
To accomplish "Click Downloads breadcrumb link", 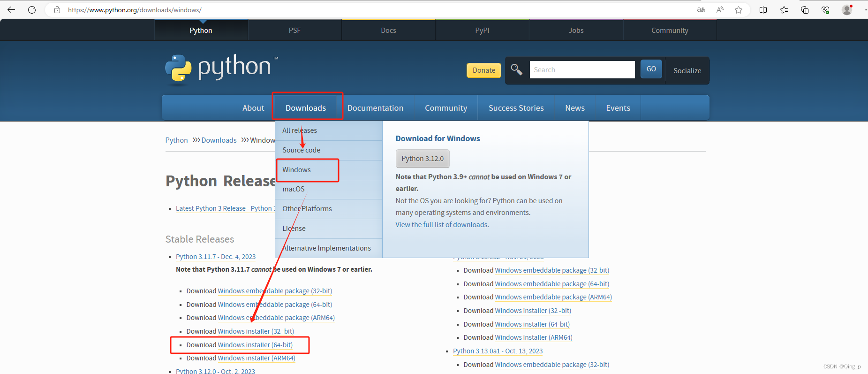I will pos(219,140).
